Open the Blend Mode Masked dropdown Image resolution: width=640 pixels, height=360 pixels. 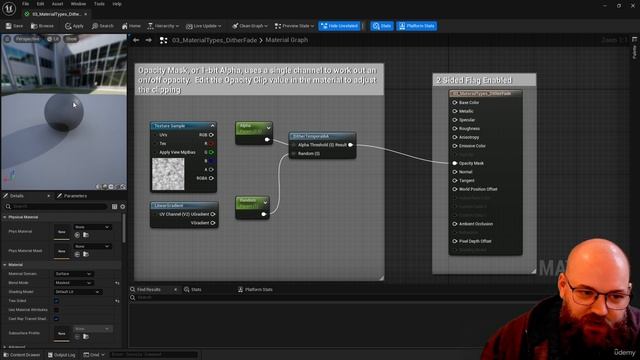click(x=73, y=283)
